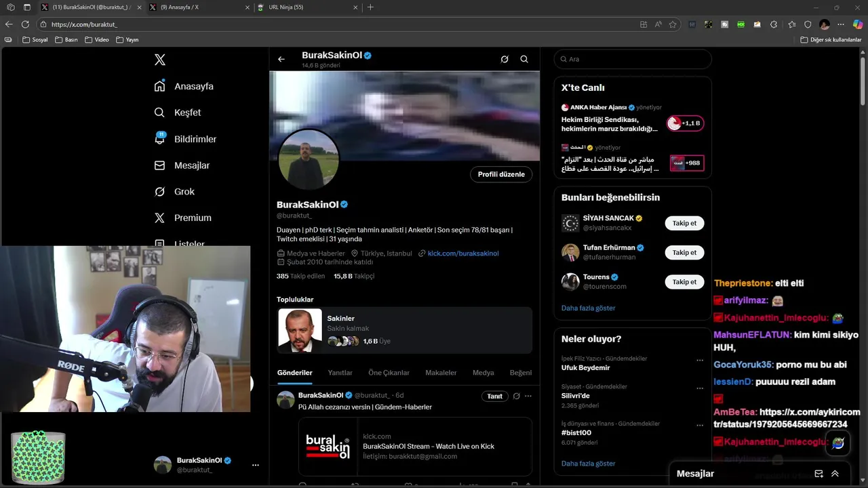Image resolution: width=868 pixels, height=488 pixels.
Task: Open the Kick stream link card
Action: [415, 446]
